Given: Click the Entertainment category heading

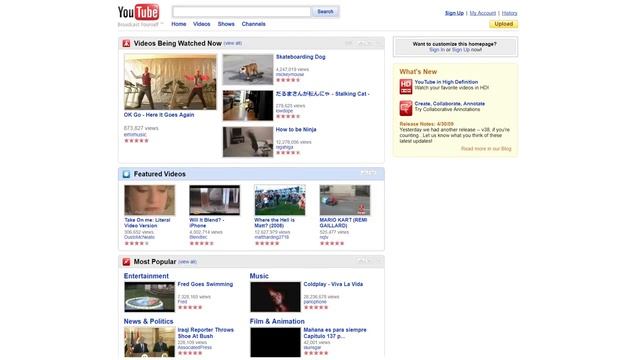Looking at the screenshot, I should 146,276.
